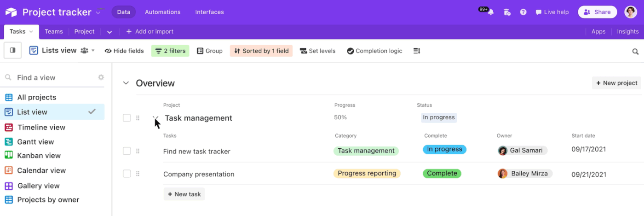Open the Insights panel
Screen dimensions: 644x216
(x=627, y=32)
